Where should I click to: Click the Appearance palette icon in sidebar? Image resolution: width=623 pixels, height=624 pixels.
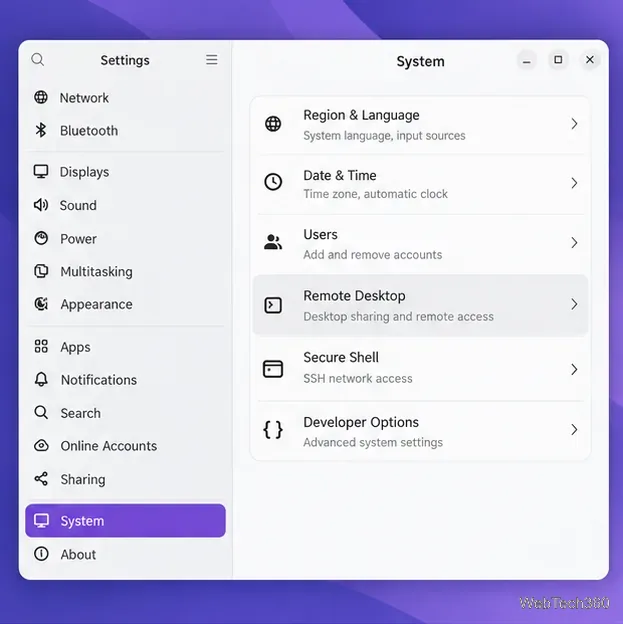[x=41, y=304]
